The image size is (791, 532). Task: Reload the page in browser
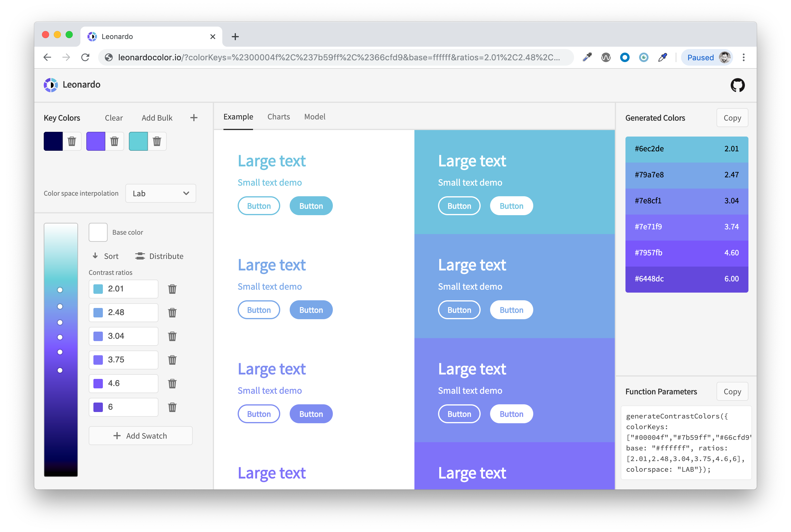pyautogui.click(x=85, y=57)
